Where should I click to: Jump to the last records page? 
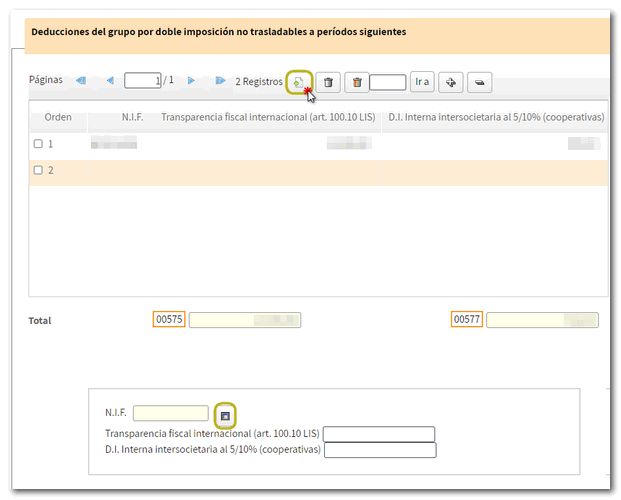click(x=220, y=81)
